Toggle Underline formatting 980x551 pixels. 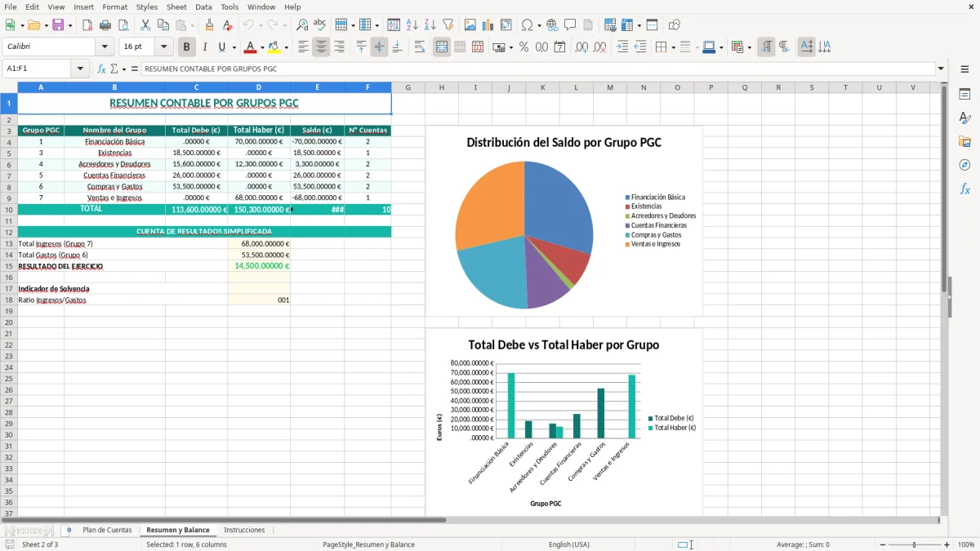[221, 47]
